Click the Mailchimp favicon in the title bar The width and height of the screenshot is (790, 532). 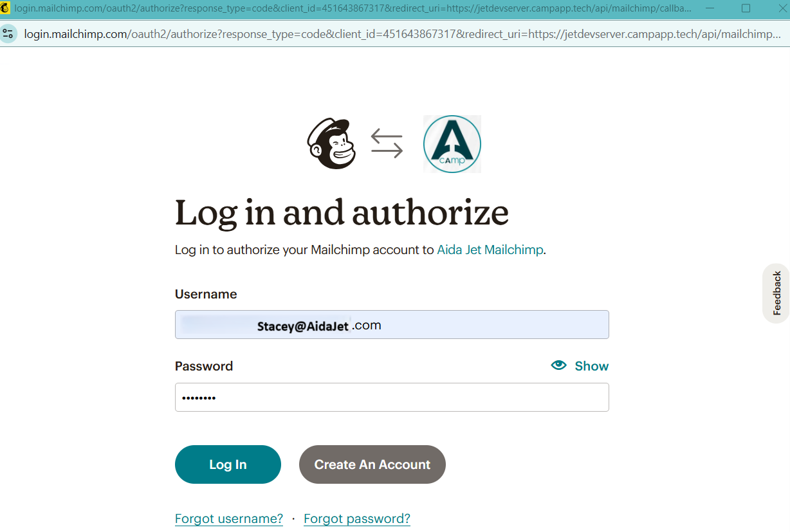5,8
